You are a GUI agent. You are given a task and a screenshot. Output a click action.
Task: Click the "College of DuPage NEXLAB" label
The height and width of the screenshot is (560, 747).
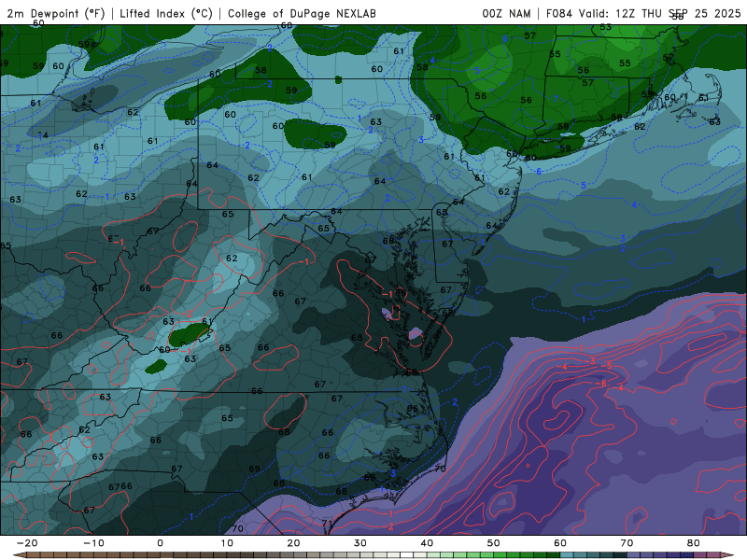click(x=302, y=13)
